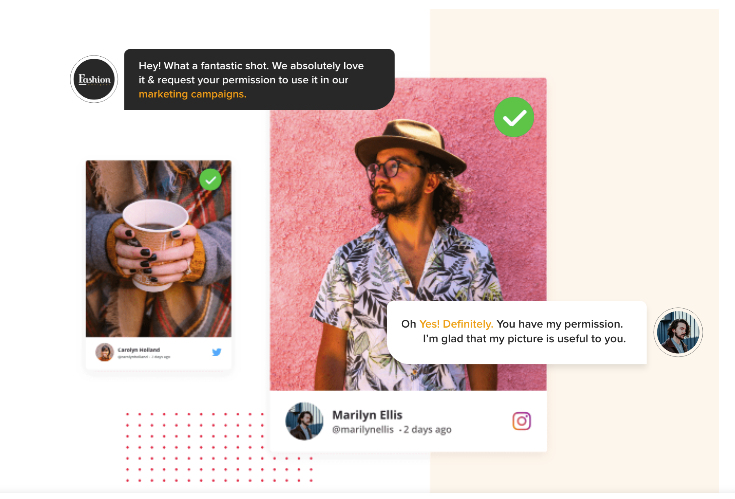Viewport: 735px width, 499px height.
Task: Click Carolyn Holland's small profile avatar
Action: coord(105,352)
